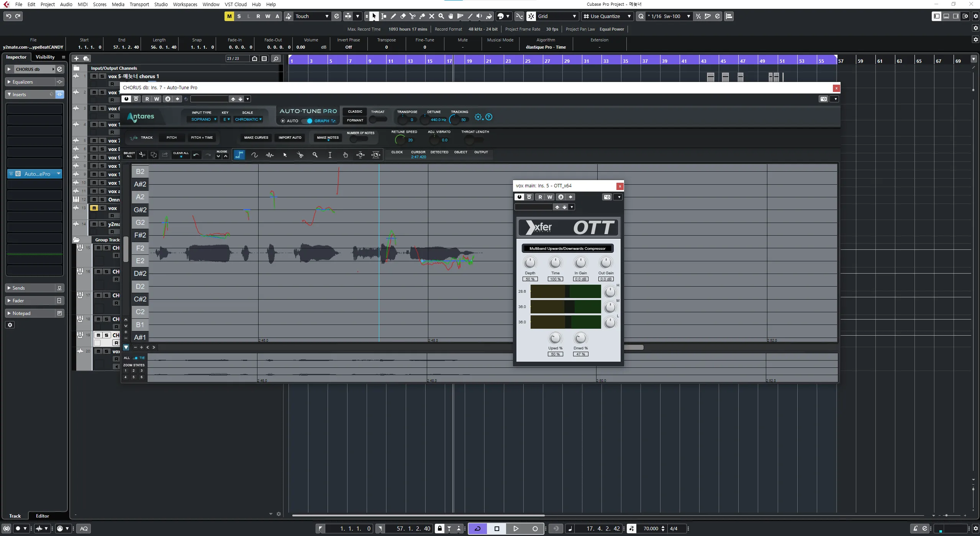The image size is (980, 536).
Task: Open the Key E dropdown
Action: tap(226, 120)
